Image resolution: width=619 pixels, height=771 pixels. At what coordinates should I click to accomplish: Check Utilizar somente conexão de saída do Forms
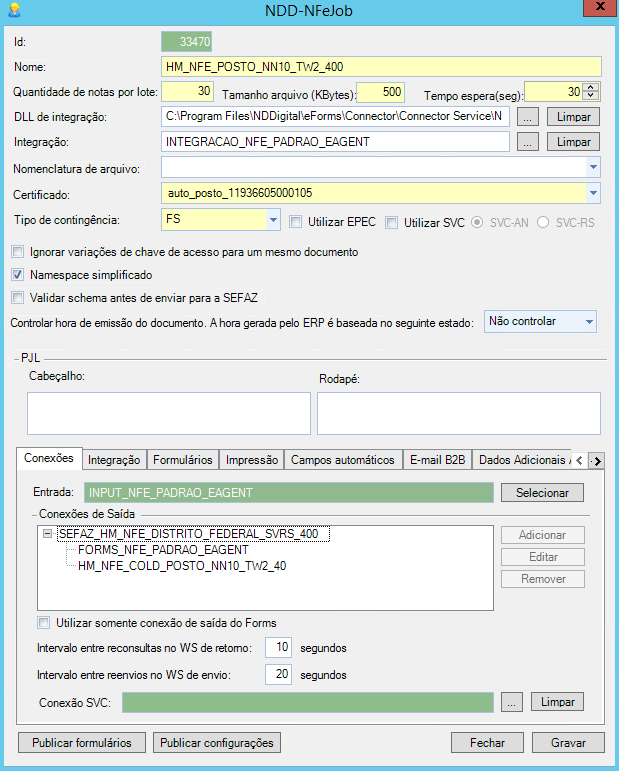(44, 623)
